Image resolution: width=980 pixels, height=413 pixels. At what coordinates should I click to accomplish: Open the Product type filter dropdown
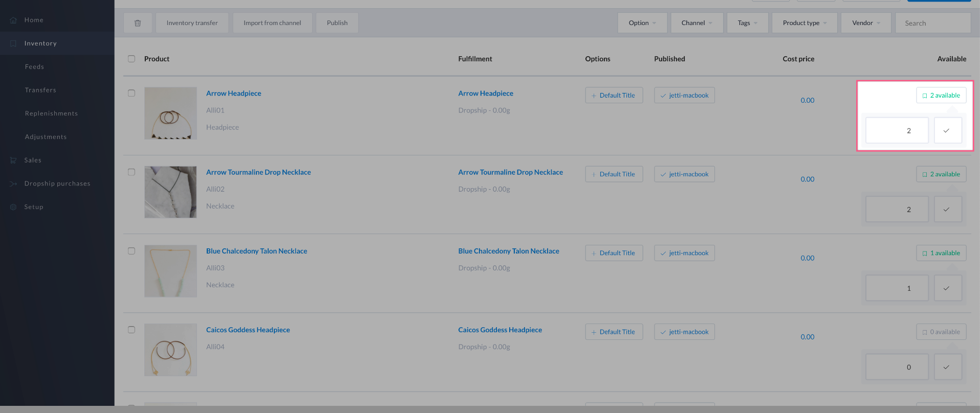pos(804,23)
